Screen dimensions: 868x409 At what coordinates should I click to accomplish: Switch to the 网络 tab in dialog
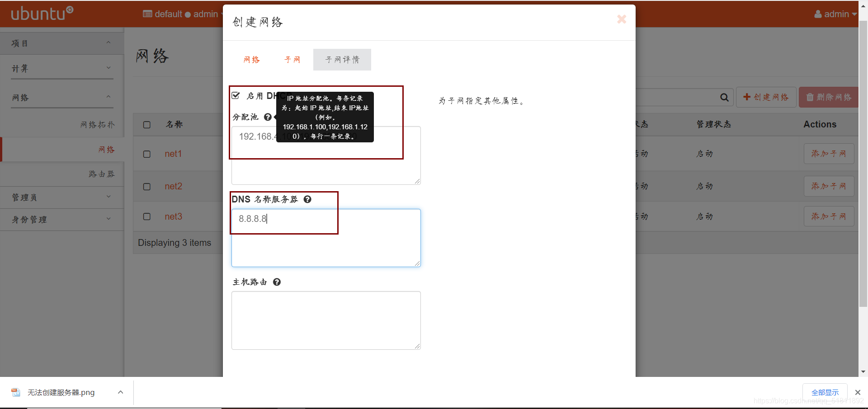(x=251, y=59)
